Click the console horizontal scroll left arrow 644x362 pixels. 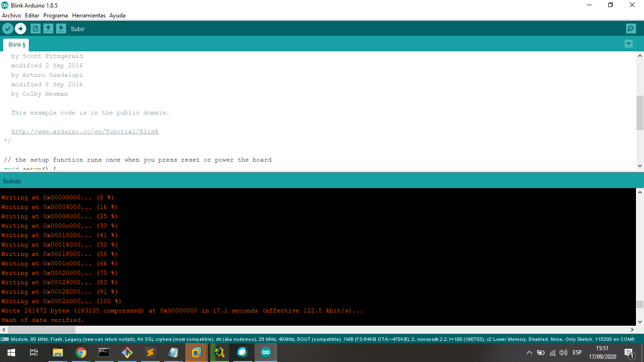click(x=3, y=329)
